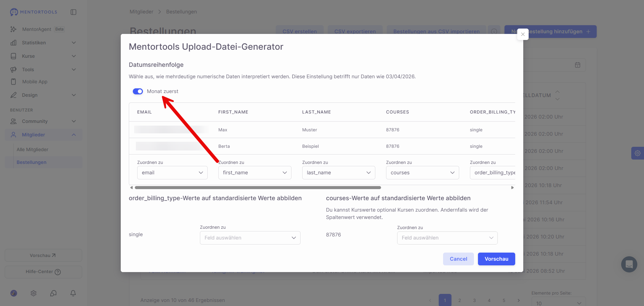Click the Kurse book icon
The width and height of the screenshot is (644, 306).
(13, 56)
